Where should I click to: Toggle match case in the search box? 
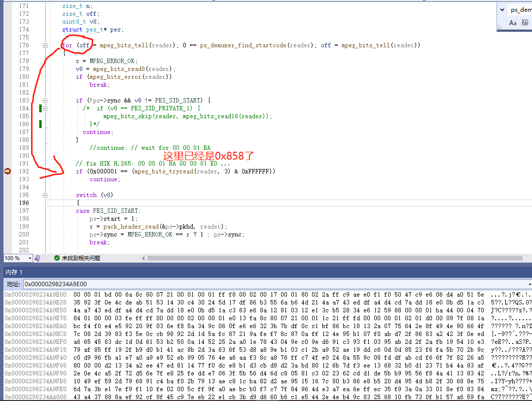(x=513, y=22)
